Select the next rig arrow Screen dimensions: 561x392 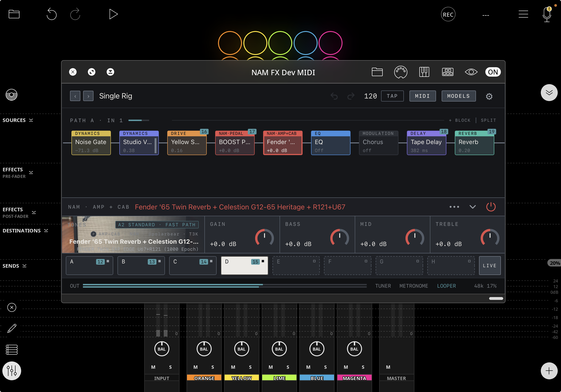88,96
